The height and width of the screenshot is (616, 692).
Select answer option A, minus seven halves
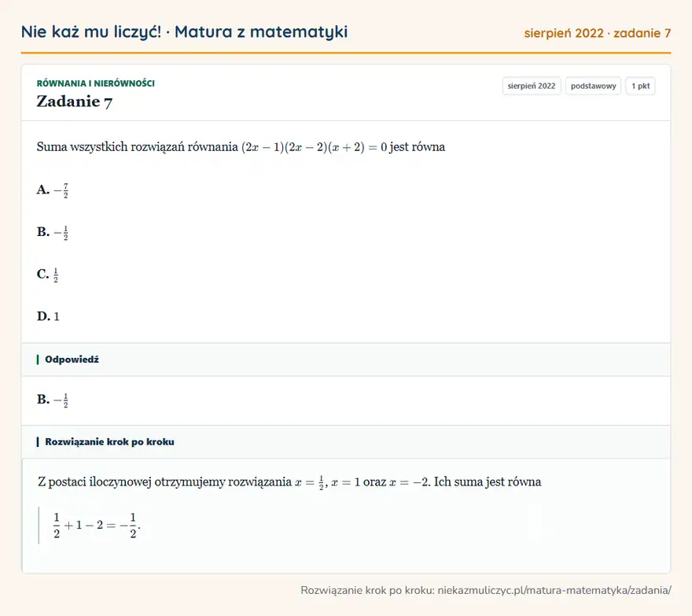53,190
